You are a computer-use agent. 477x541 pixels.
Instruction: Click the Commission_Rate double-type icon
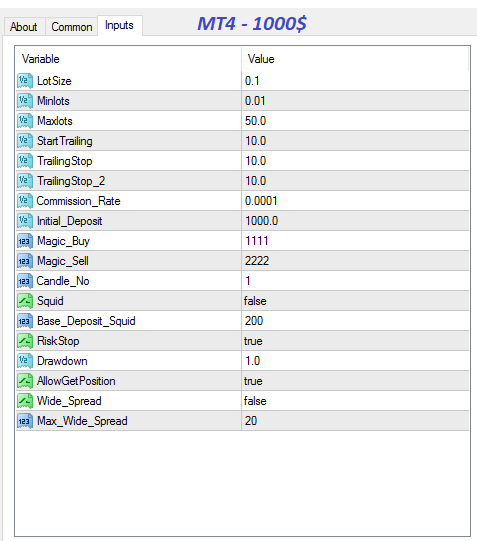[25, 201]
